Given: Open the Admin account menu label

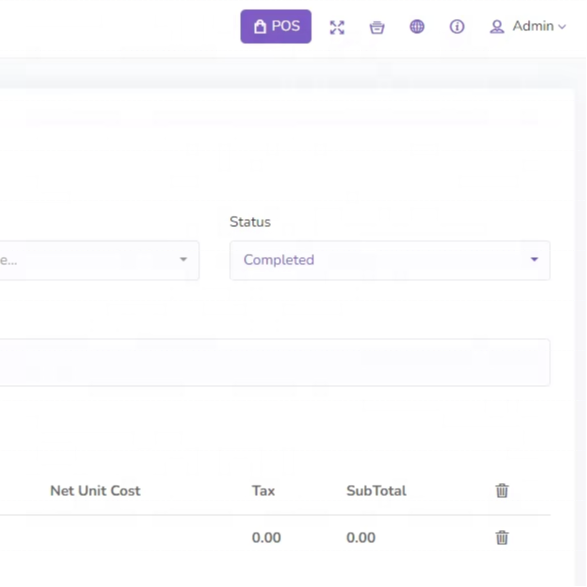Looking at the screenshot, I should pyautogui.click(x=533, y=26).
